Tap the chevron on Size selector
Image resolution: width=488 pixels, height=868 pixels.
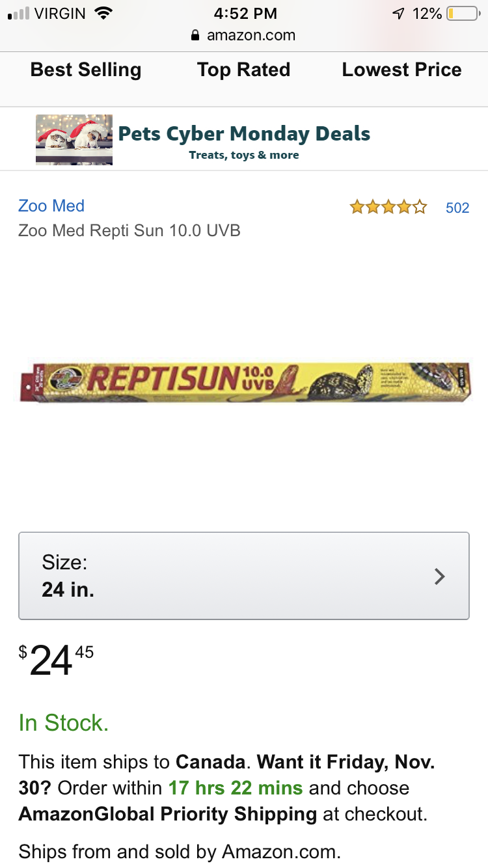(440, 576)
